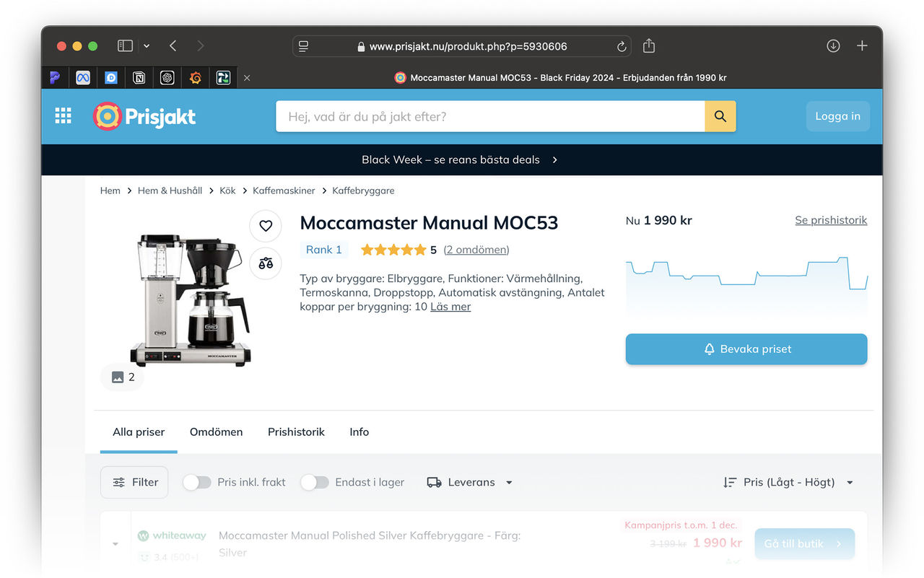Switch to the Omdömen tab
924x578 pixels.
[216, 432]
